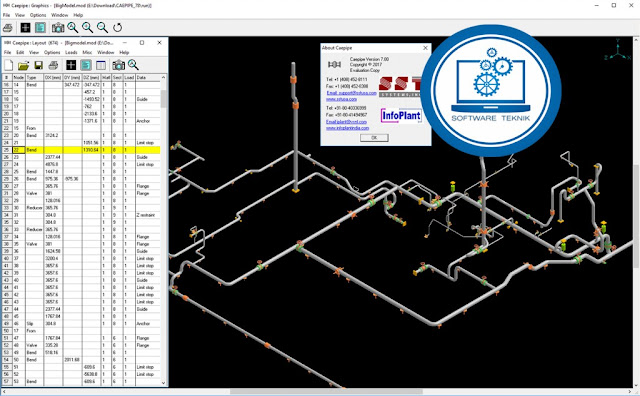The image size is (640, 396).
Task: Show Graphics window via black icon in Layout toolbar
Action: pos(71,65)
